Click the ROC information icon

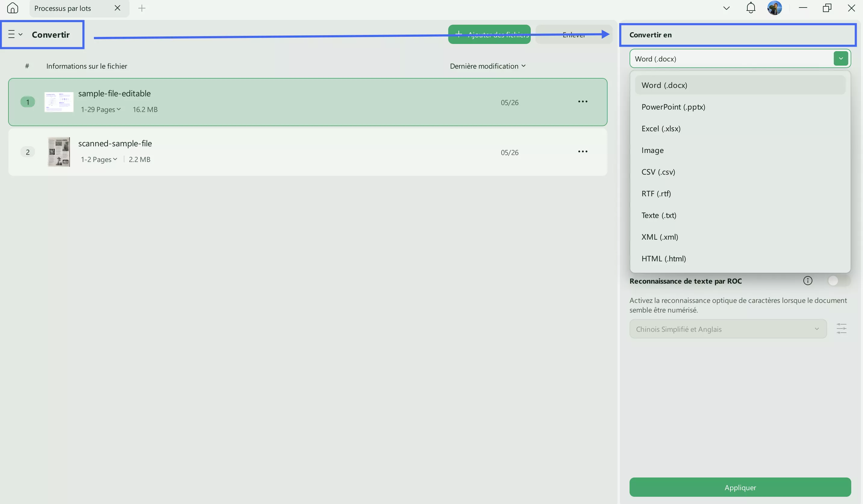(808, 281)
